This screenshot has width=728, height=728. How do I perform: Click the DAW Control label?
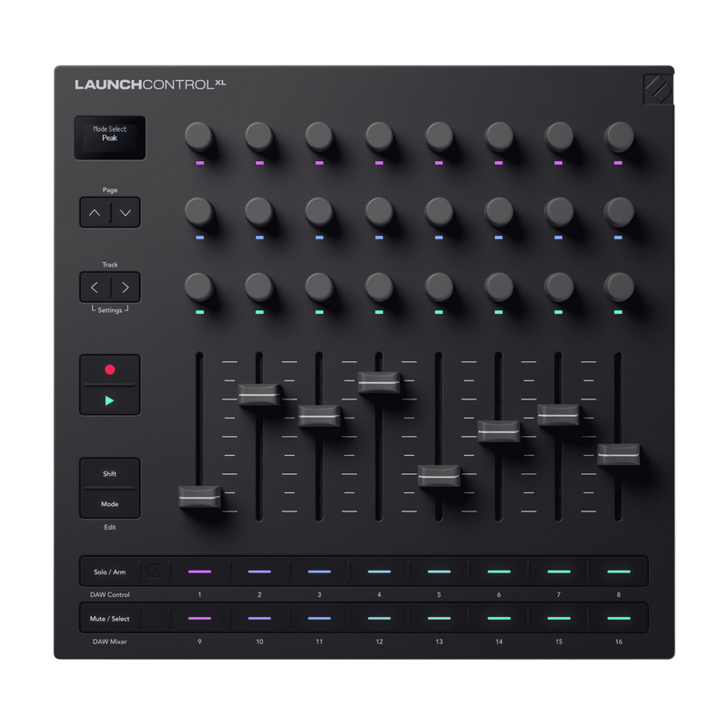(109, 594)
